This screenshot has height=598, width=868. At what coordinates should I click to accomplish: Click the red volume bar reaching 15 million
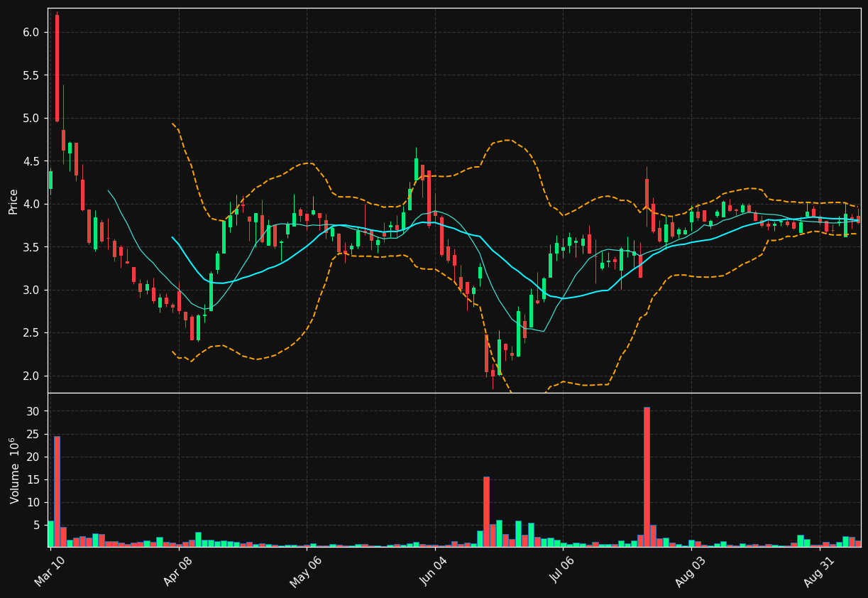[x=486, y=511]
